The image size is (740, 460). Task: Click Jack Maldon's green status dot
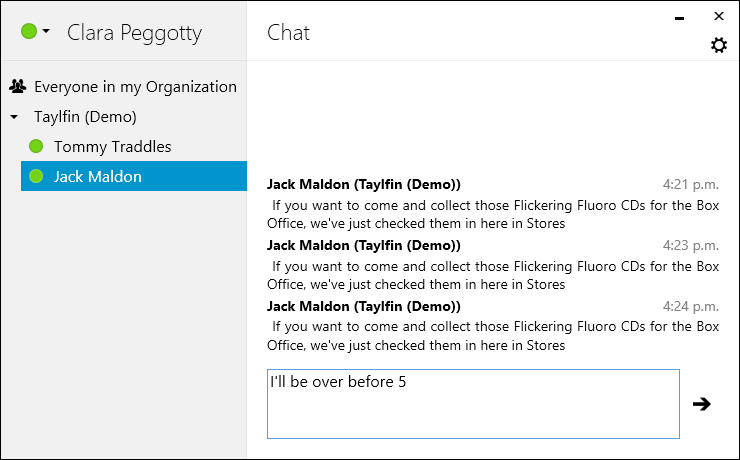click(36, 176)
